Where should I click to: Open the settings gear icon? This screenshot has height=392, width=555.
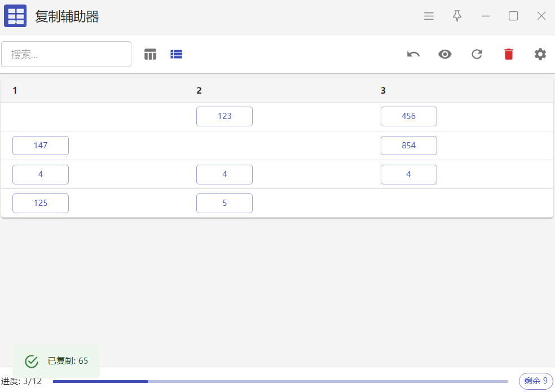pyautogui.click(x=540, y=54)
